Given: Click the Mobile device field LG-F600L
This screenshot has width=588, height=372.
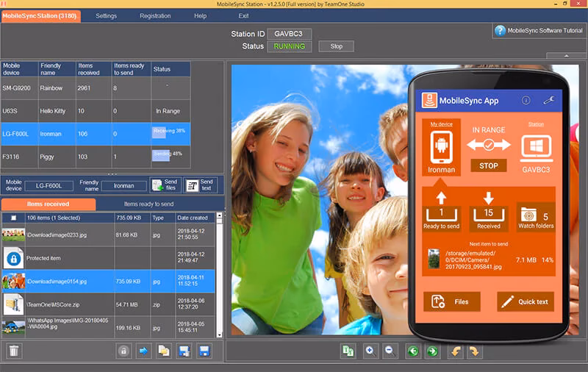Looking at the screenshot, I should point(49,185).
